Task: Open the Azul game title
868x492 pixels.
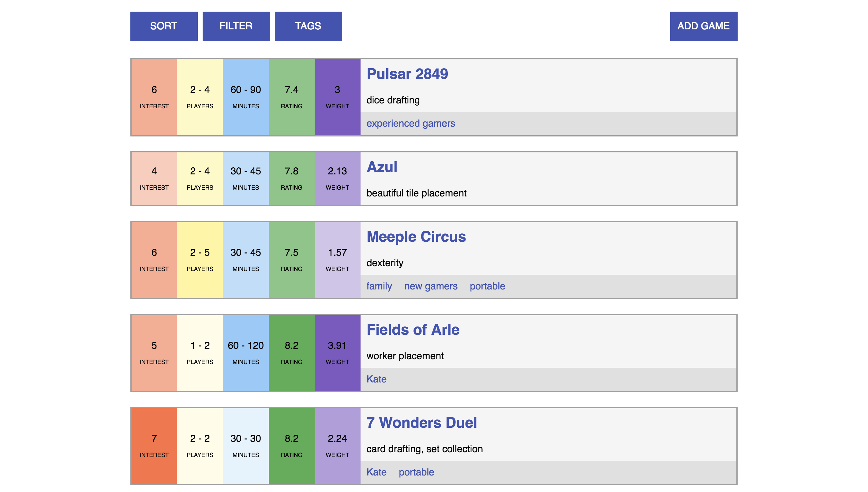Action: (382, 167)
